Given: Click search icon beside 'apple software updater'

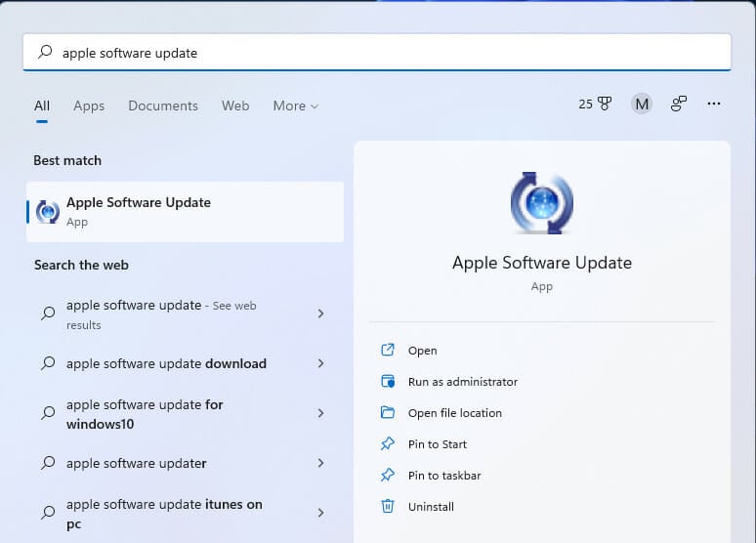Looking at the screenshot, I should click(x=48, y=463).
